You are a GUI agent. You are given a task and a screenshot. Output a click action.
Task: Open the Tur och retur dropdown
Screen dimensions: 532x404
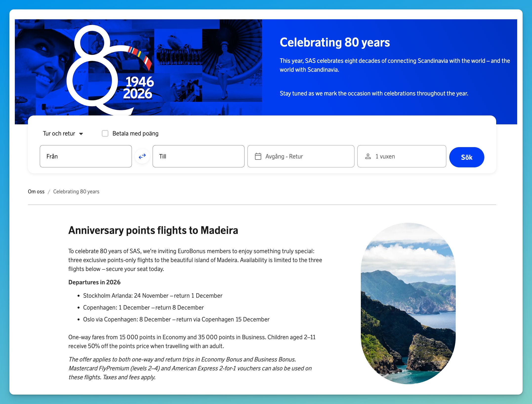(x=63, y=134)
